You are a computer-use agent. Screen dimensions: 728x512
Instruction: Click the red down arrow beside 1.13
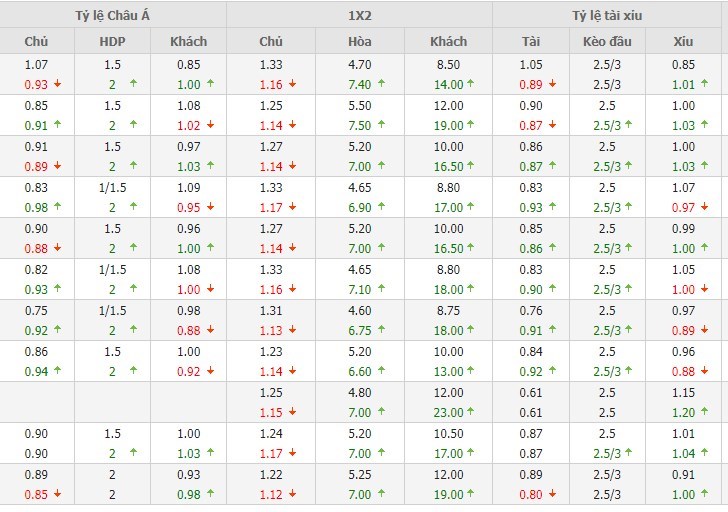(291, 330)
